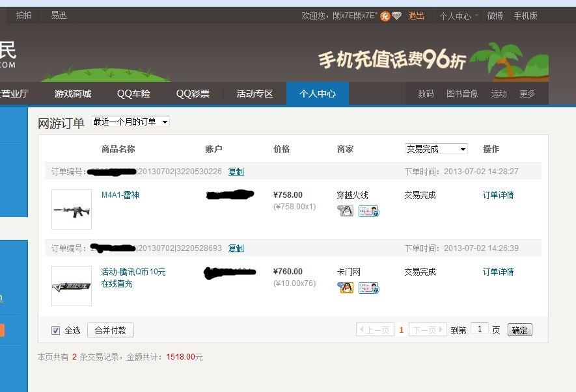Open M4A1 rifle product thumbnail

pos(72,209)
